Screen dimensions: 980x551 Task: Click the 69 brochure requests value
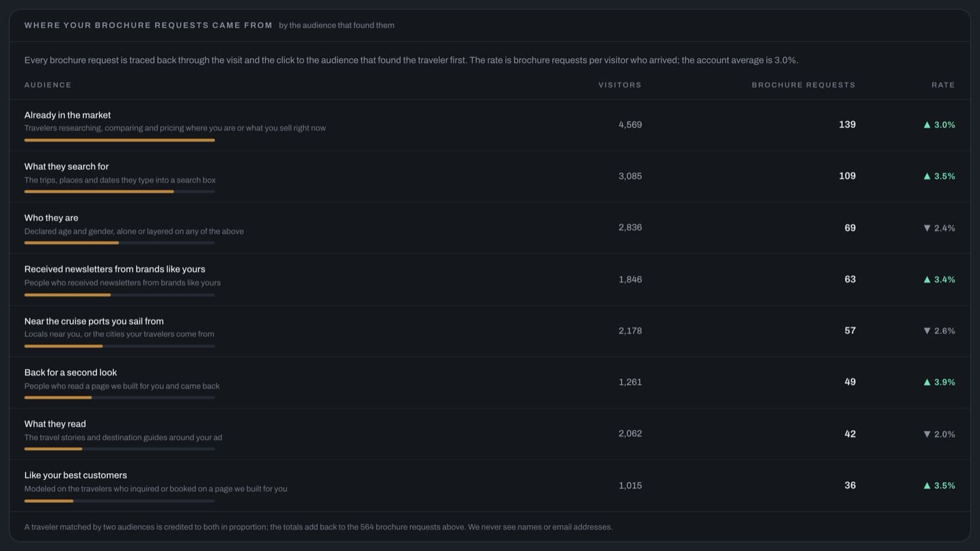[x=850, y=228]
